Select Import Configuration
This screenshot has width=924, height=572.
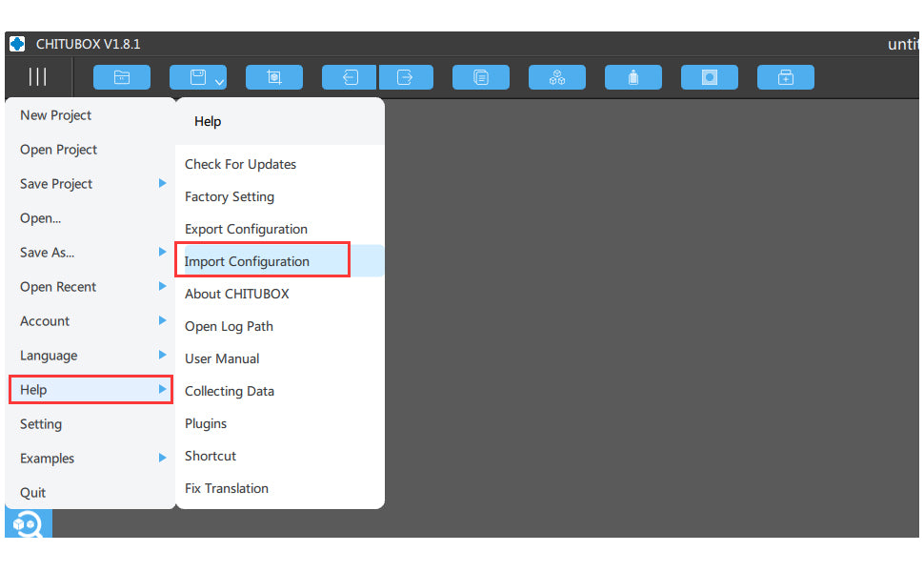point(280,261)
